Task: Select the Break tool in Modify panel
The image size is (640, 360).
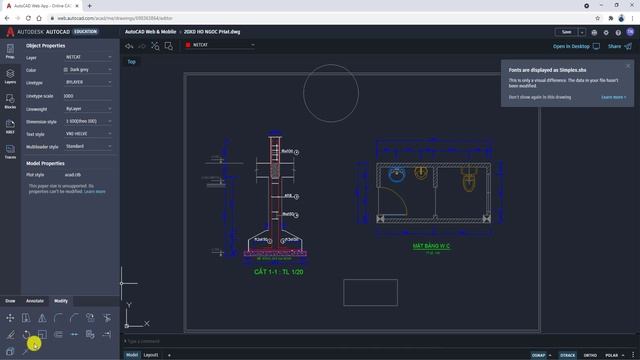Action: pyautogui.click(x=74, y=335)
